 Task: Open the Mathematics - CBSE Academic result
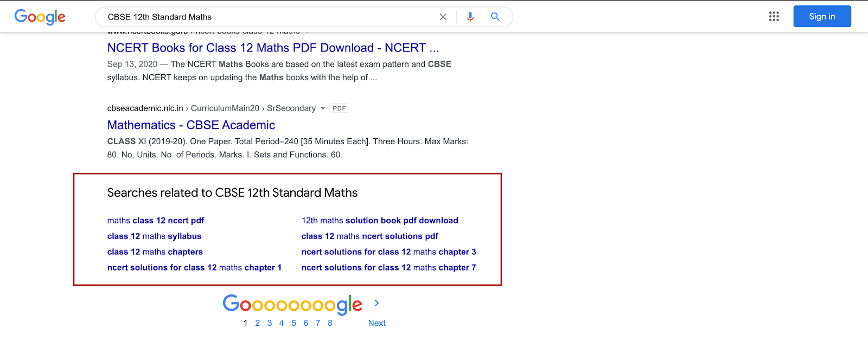pos(191,125)
